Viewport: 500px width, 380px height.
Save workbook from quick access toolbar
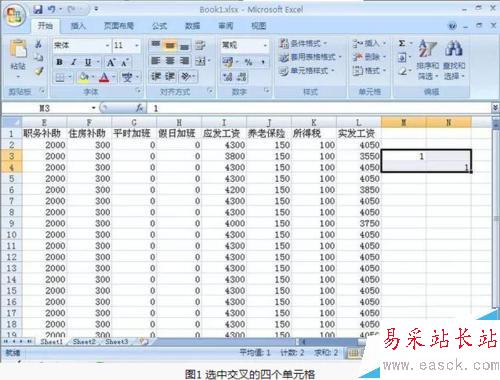coord(38,10)
